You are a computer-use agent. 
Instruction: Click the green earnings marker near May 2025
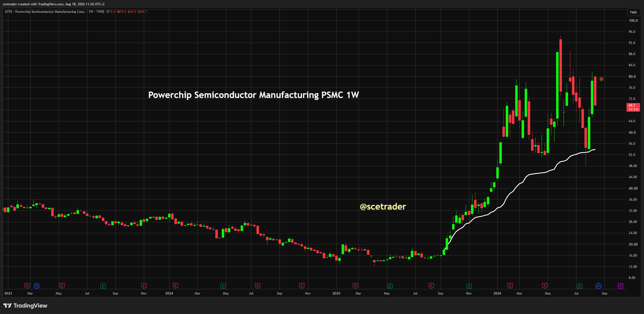[x=390, y=286]
